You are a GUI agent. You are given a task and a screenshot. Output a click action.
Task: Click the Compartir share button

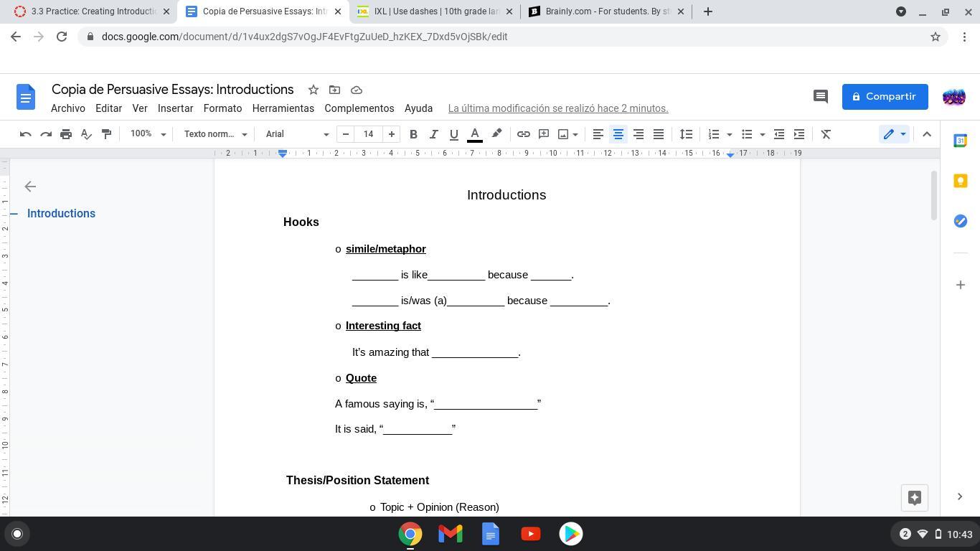coord(885,97)
